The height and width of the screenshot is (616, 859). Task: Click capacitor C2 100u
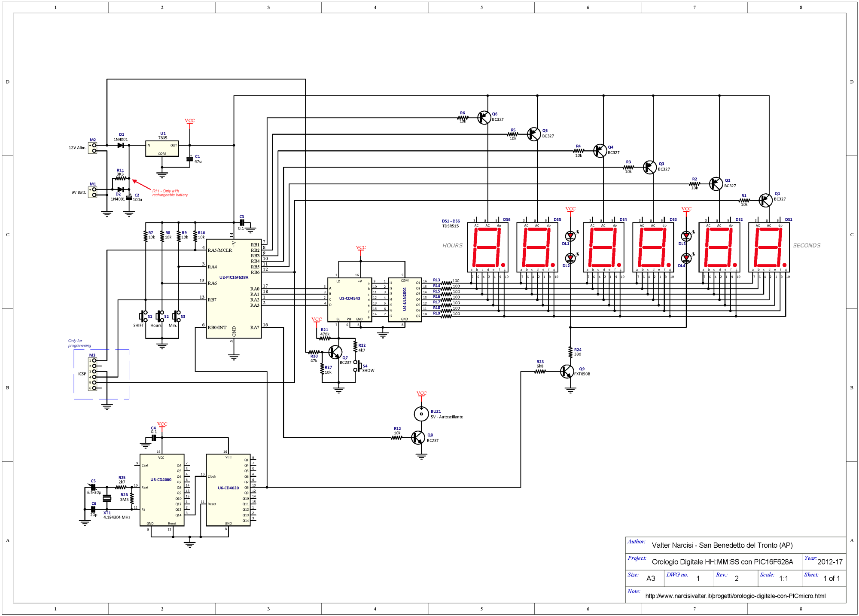[x=129, y=197]
